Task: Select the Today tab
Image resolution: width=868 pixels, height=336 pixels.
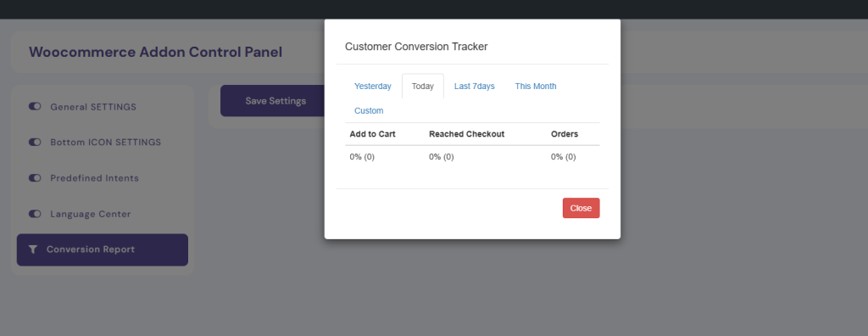Action: [423, 87]
